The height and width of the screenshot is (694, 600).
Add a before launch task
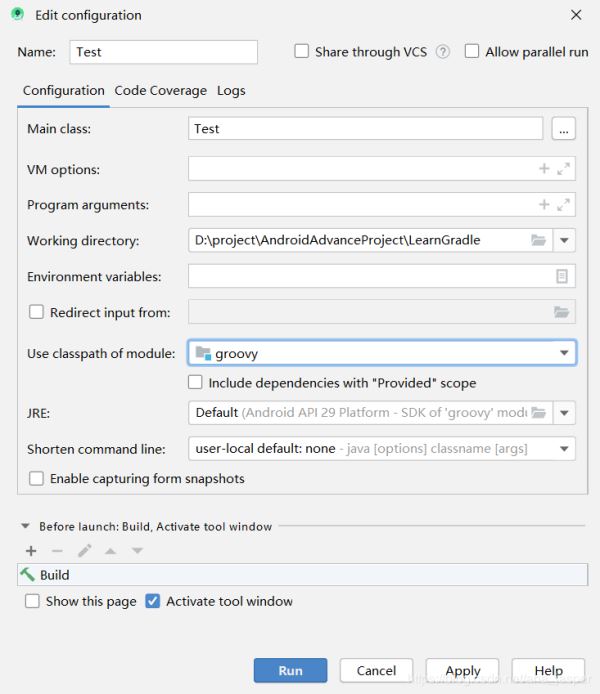click(x=31, y=551)
